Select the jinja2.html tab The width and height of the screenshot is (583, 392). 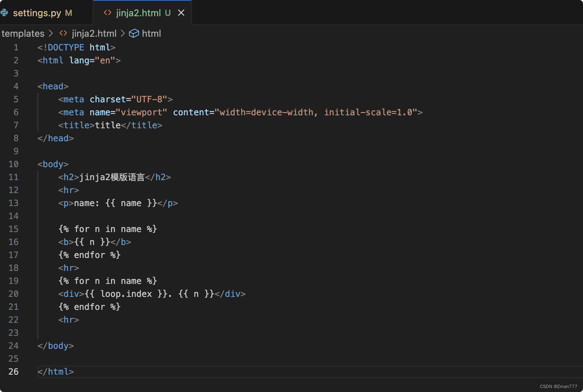point(138,13)
